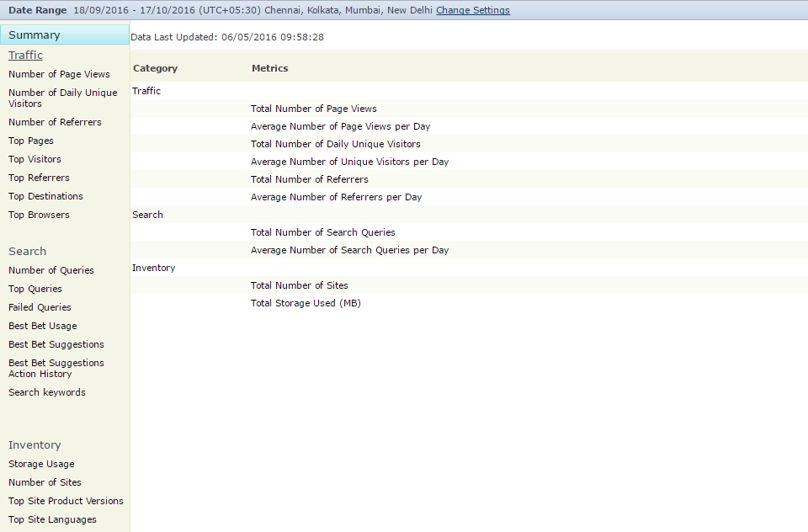
Task: Select the Search section heading in sidebar
Action: pyautogui.click(x=27, y=251)
